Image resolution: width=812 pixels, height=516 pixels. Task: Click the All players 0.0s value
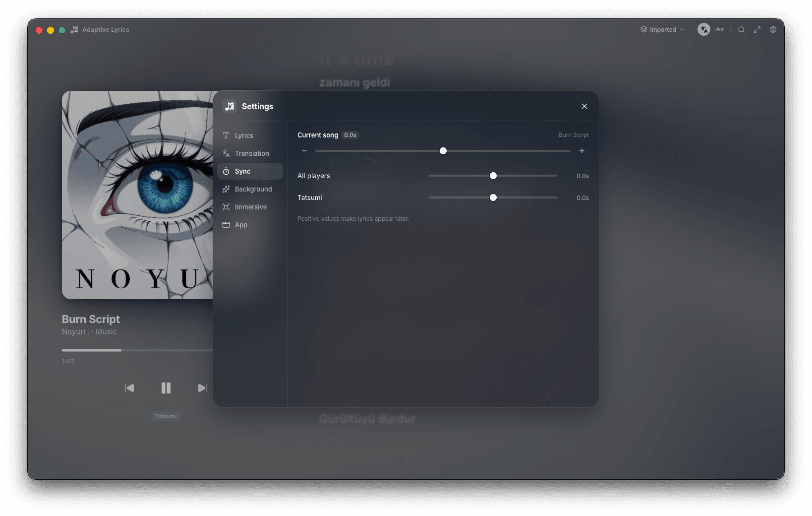[582, 176]
